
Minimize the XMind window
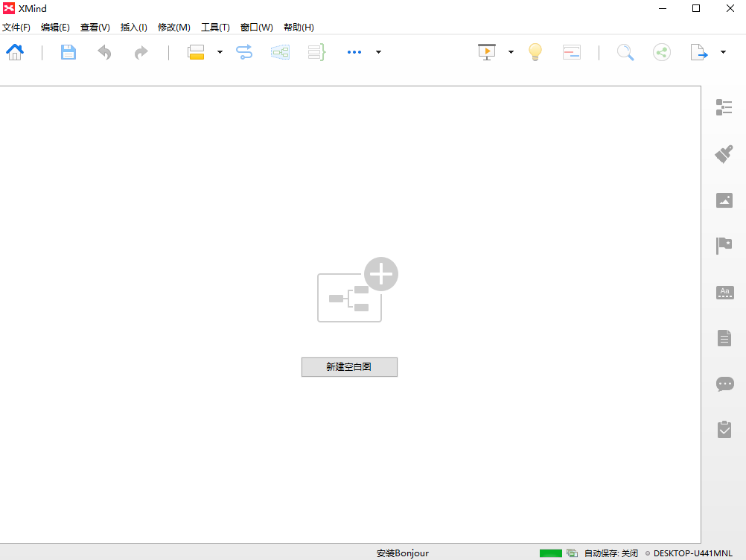pos(663,9)
